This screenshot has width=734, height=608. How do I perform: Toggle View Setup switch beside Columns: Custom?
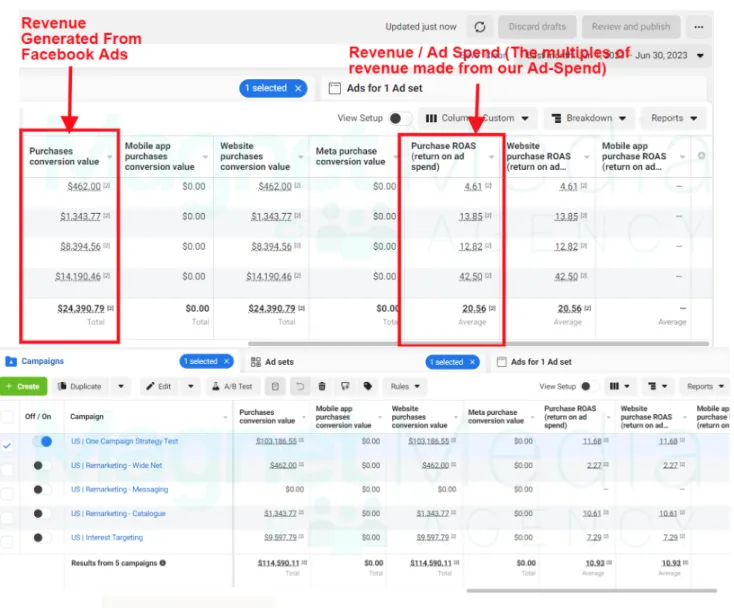click(x=400, y=118)
